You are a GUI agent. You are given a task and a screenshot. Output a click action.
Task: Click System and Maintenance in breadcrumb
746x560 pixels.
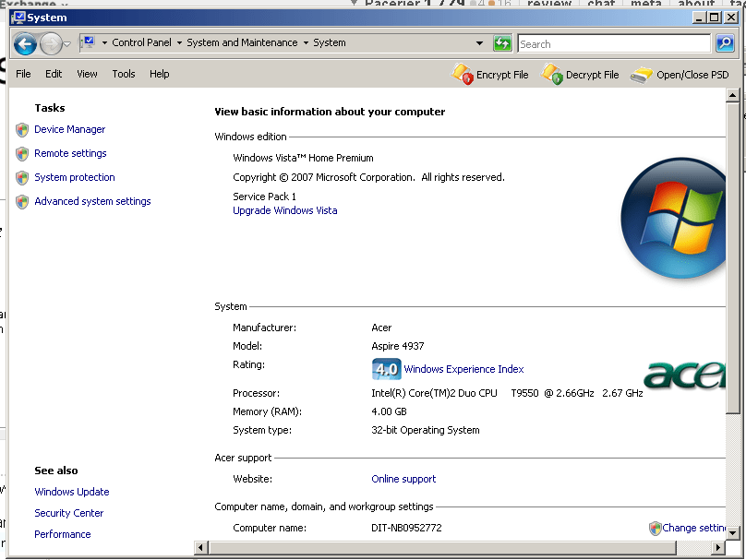coord(242,42)
